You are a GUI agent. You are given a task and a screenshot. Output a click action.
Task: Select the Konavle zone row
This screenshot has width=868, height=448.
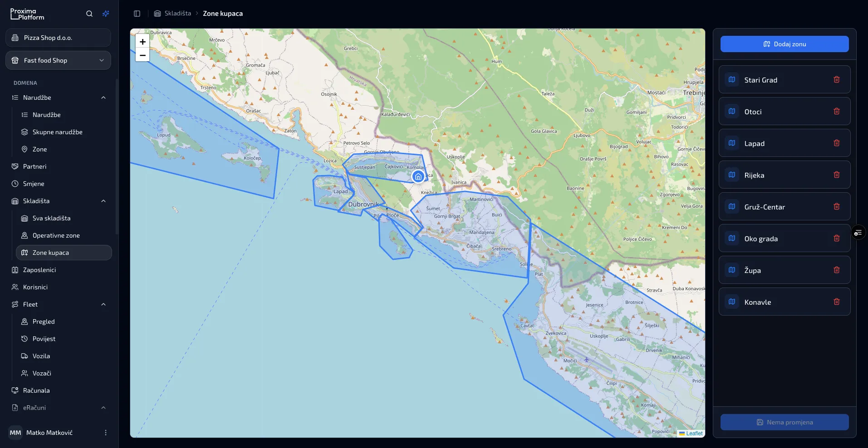[x=785, y=302]
